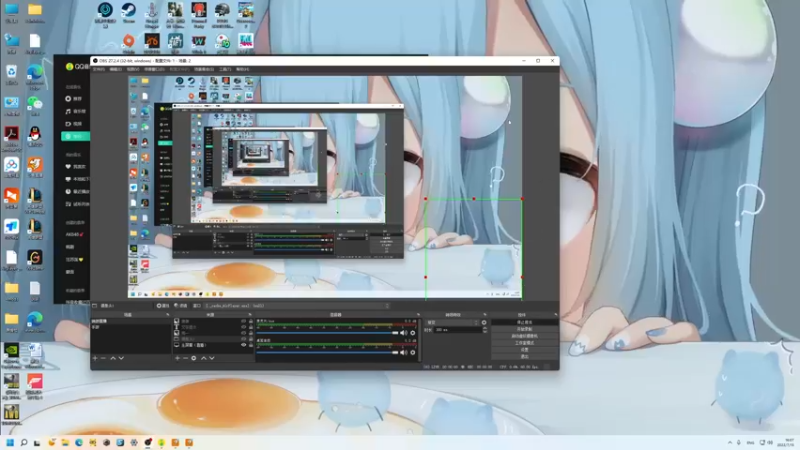Open the Scene Collection menu in OBS
This screenshot has height=450, width=800.
(204, 69)
